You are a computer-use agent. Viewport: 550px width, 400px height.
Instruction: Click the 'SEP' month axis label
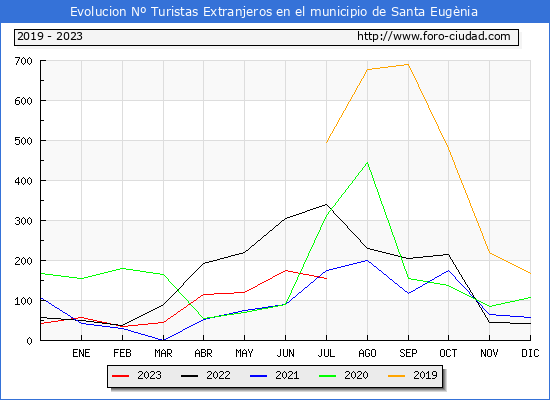click(408, 353)
